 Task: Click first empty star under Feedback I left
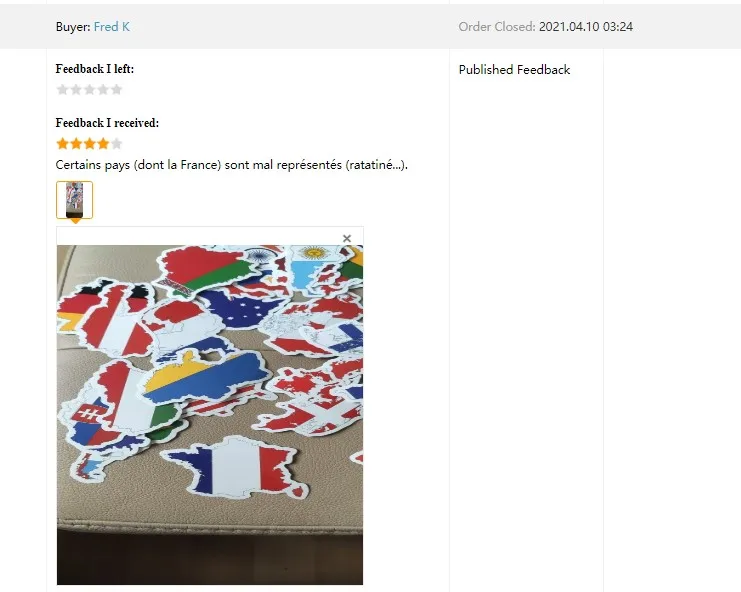[62, 90]
